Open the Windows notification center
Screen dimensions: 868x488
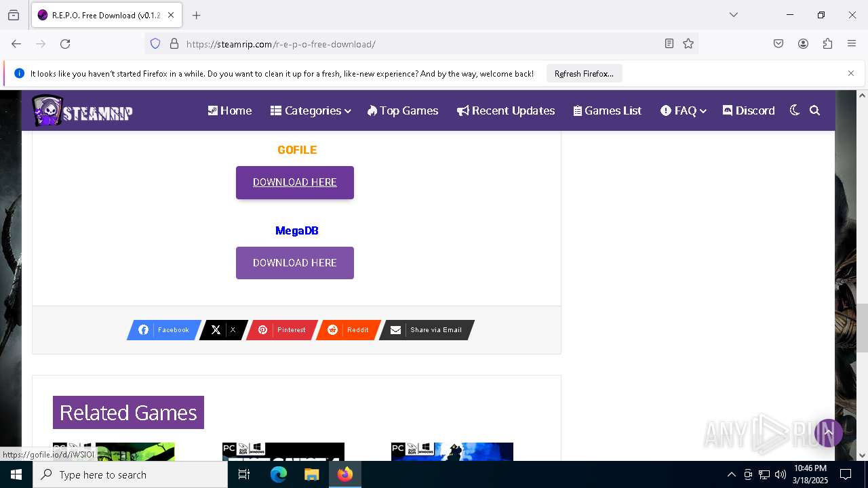846,474
